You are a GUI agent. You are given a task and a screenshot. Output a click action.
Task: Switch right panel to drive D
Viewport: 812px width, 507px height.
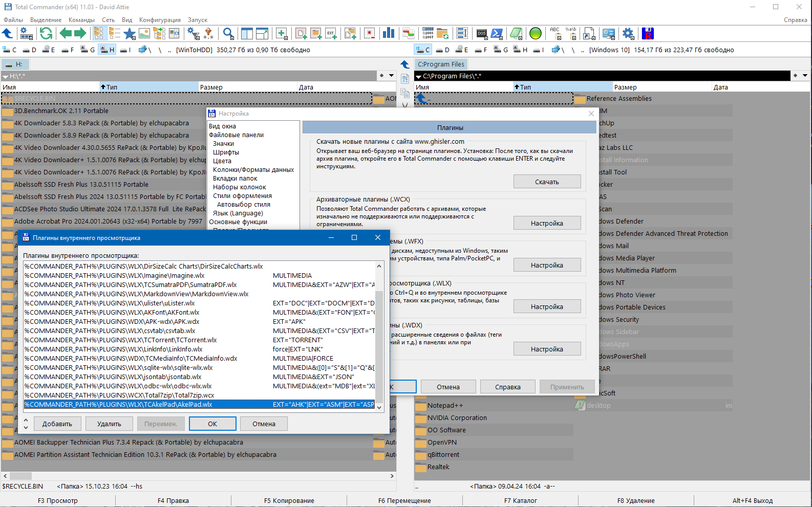443,50
